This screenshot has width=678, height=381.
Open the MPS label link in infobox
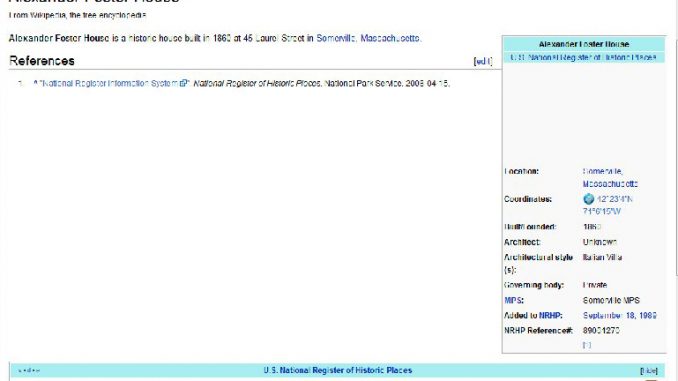[513, 300]
